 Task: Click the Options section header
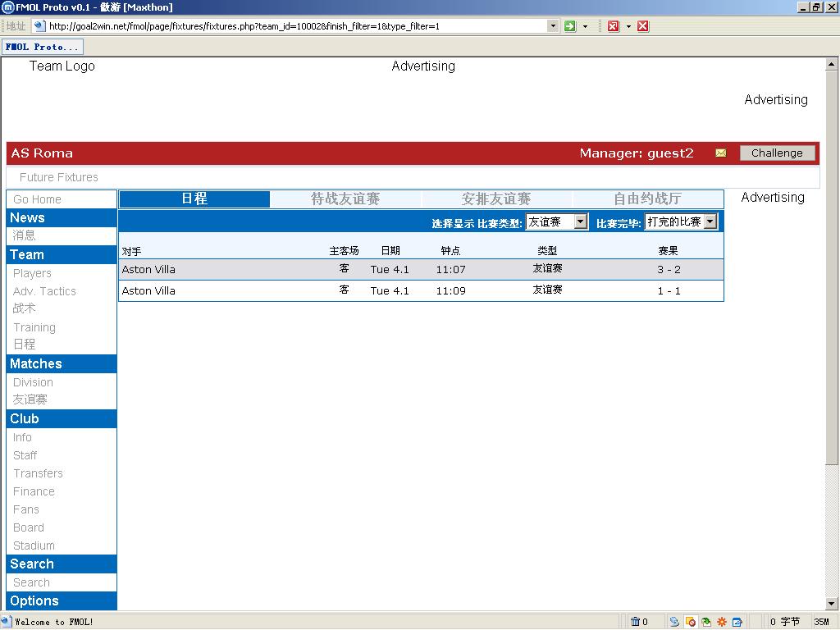62,601
